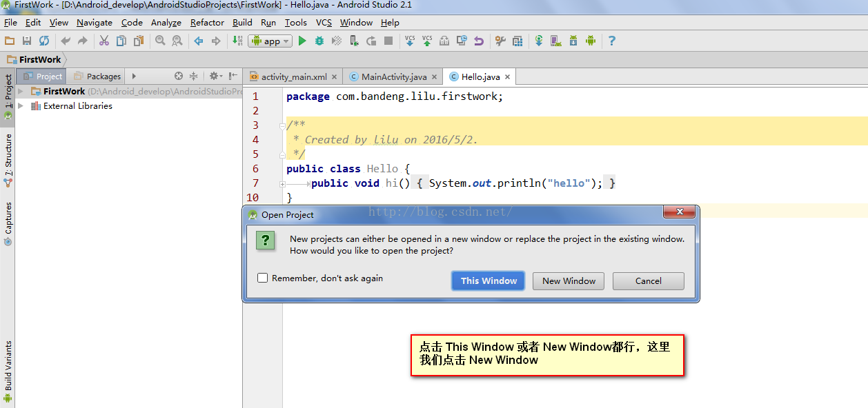Open Project Structure icon
The width and height of the screenshot is (868, 408).
coord(517,41)
